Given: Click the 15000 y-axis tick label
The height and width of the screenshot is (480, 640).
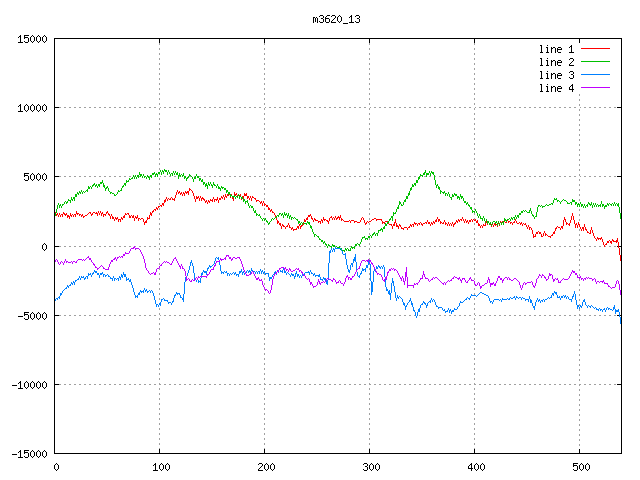Looking at the screenshot, I should click(x=31, y=39).
